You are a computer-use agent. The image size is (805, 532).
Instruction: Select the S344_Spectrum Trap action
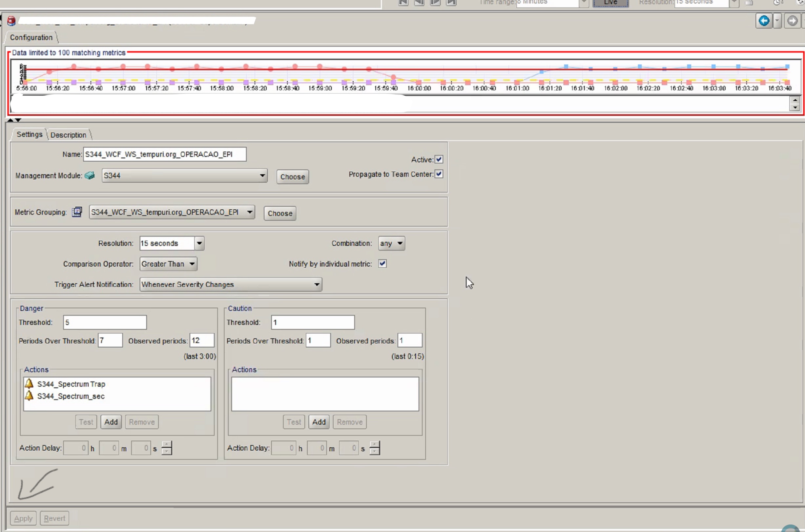coord(71,384)
